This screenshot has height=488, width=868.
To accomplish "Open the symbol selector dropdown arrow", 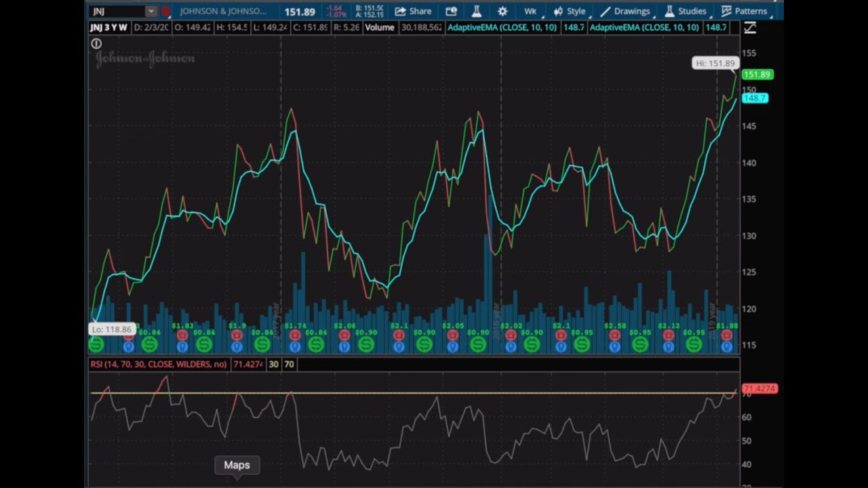I will pos(151,12).
